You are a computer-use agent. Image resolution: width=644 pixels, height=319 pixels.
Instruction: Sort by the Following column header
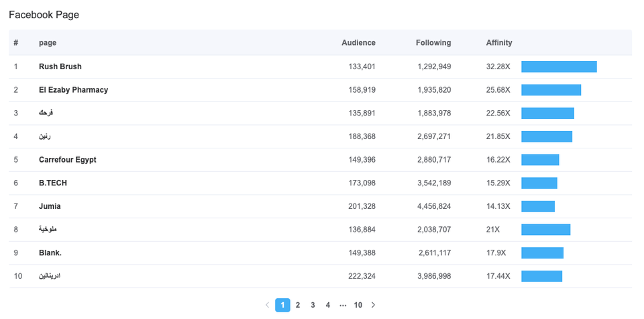(x=433, y=43)
